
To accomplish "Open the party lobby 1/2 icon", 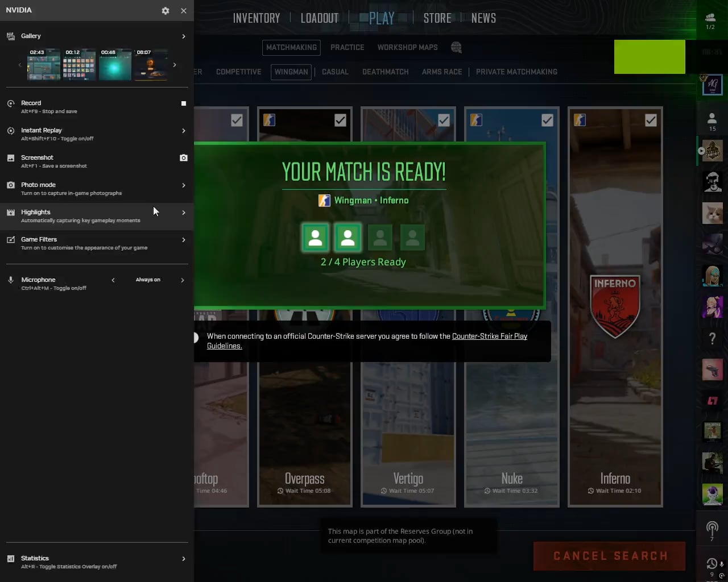I will tap(710, 21).
